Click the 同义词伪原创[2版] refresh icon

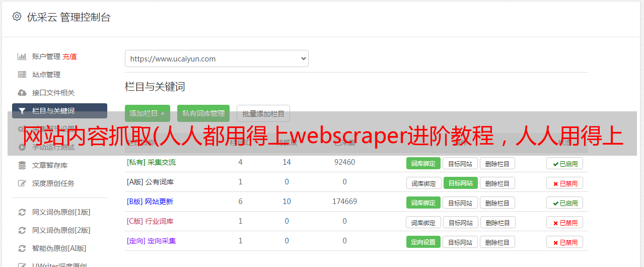point(22,230)
